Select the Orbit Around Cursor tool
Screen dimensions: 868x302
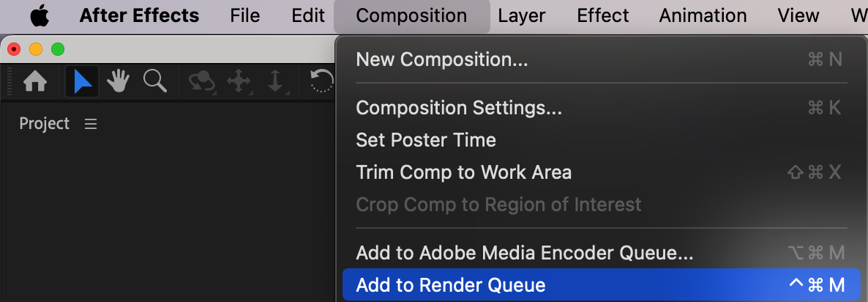[x=202, y=81]
